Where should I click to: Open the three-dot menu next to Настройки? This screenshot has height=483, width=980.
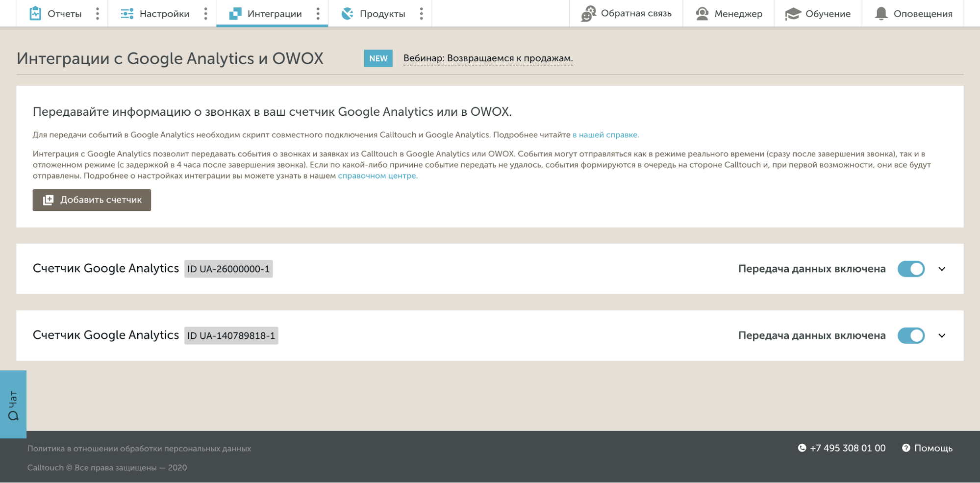205,14
